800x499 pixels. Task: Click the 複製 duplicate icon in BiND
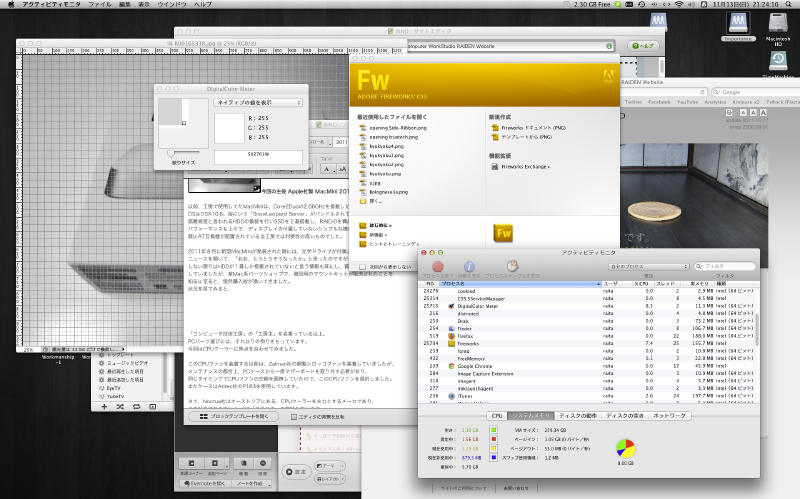tap(244, 463)
